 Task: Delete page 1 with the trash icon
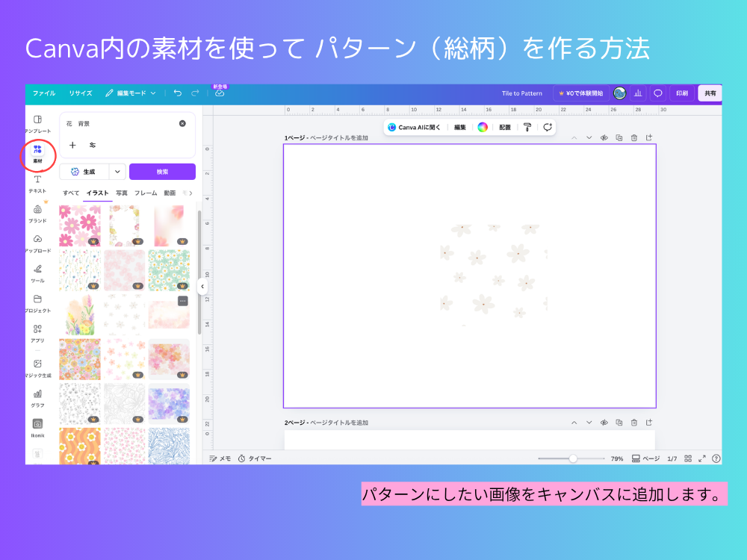(x=633, y=137)
